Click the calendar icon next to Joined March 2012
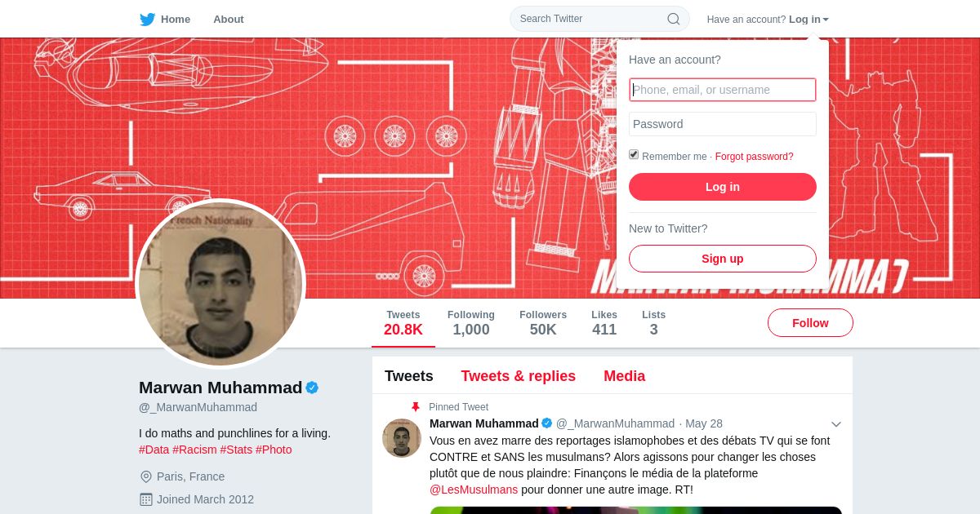 [x=146, y=499]
